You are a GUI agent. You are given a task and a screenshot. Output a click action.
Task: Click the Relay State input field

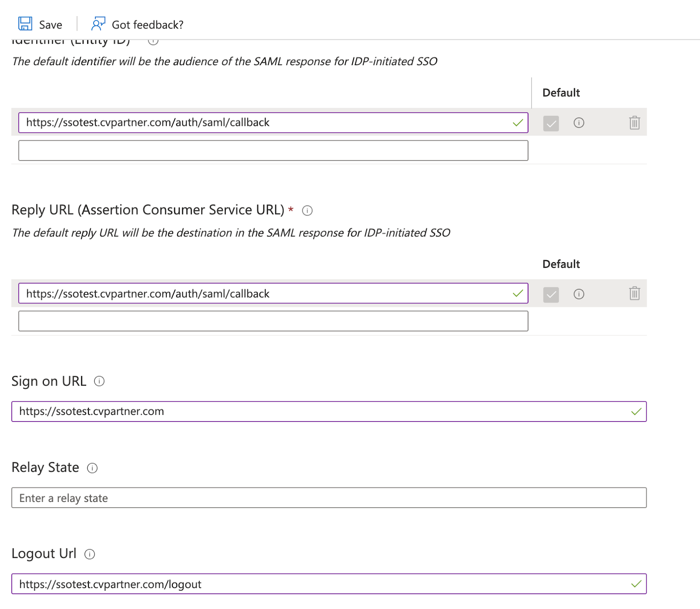[329, 498]
